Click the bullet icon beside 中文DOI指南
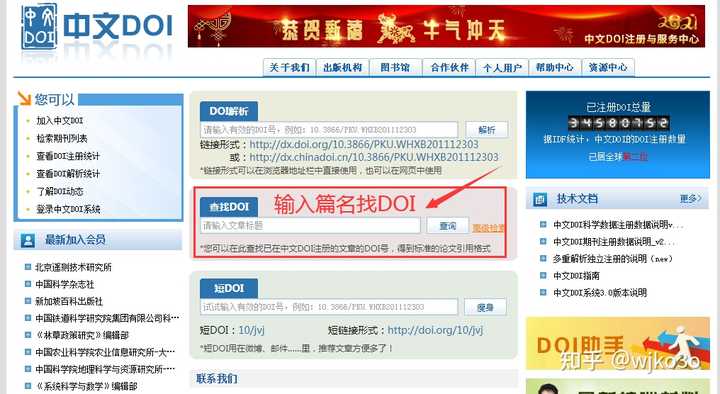The image size is (720, 394). tap(543, 276)
